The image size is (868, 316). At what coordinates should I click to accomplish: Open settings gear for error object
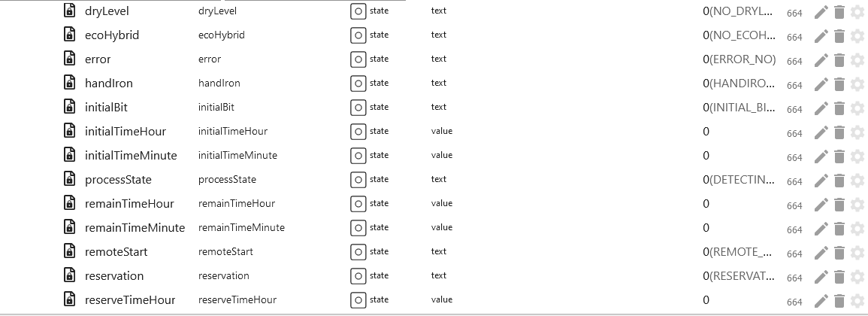857,60
